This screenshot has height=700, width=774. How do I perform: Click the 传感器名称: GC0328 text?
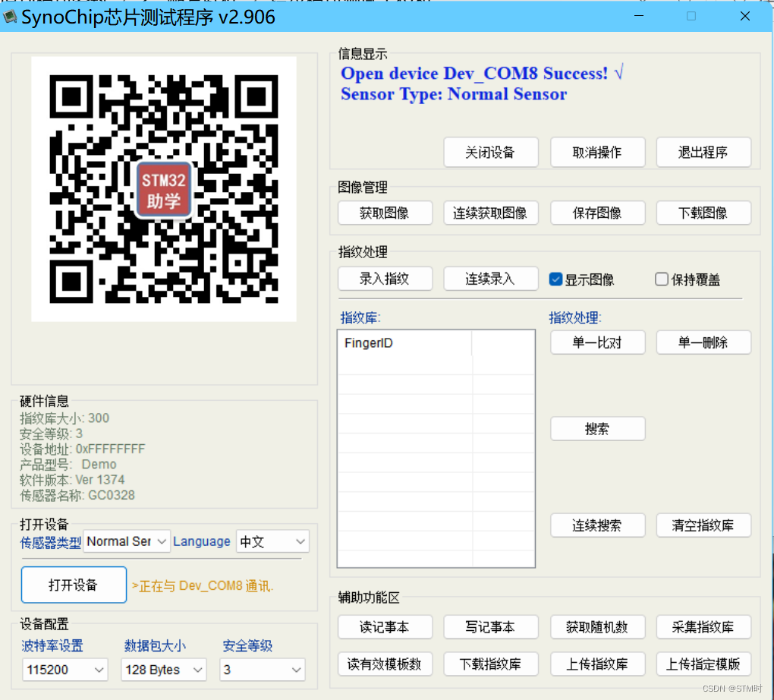[x=77, y=495]
